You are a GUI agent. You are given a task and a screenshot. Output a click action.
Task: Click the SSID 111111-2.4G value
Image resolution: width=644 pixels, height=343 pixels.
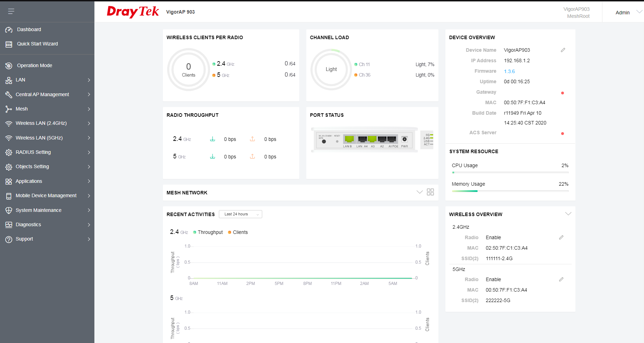click(x=499, y=258)
